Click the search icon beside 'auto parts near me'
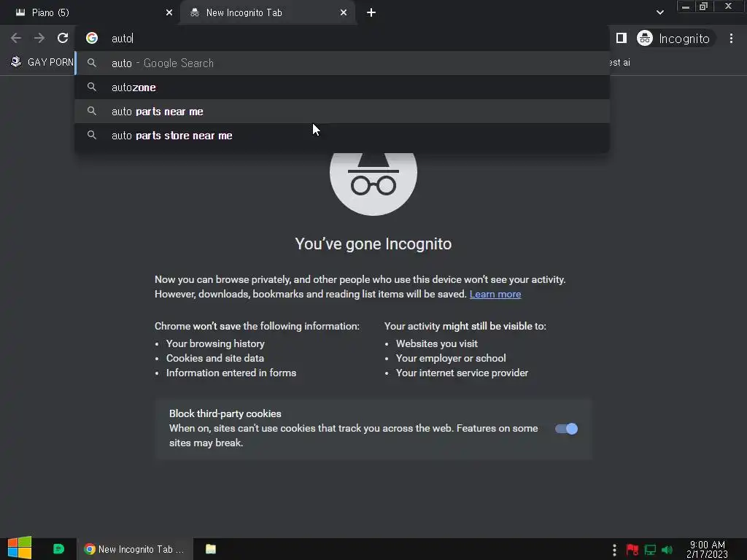Viewport: 747px width, 560px height. tap(92, 112)
